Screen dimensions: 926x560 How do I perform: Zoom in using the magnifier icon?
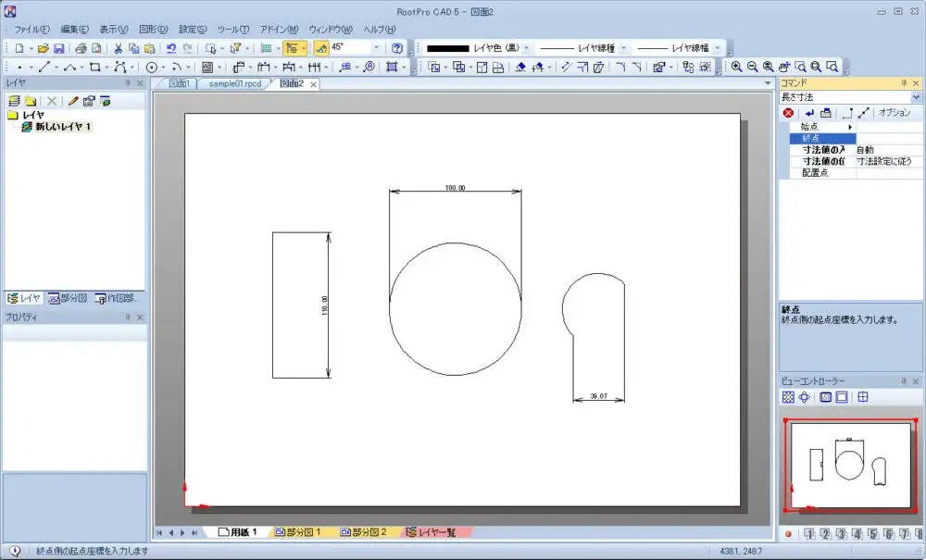(735, 67)
